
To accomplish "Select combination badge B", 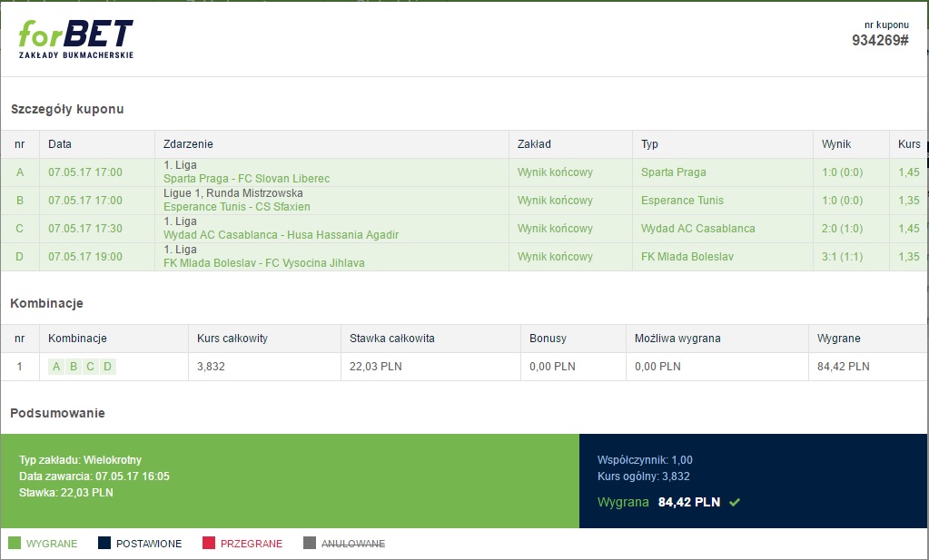I will tap(74, 367).
